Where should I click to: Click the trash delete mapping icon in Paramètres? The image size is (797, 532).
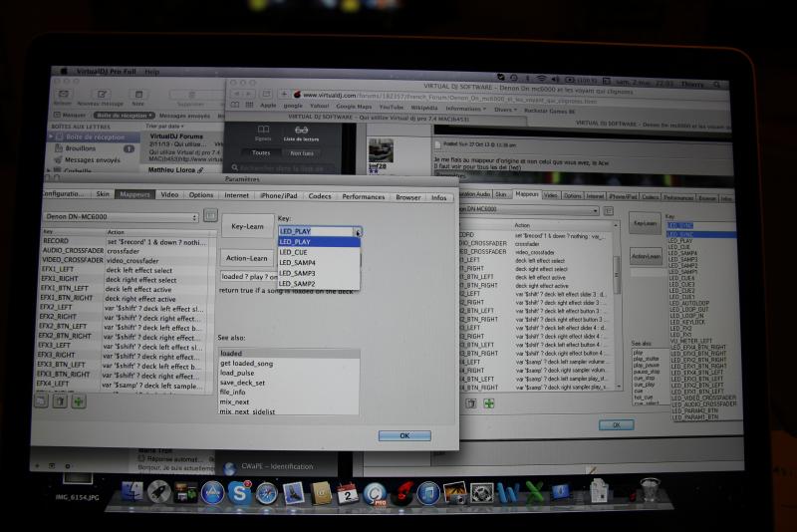(60, 401)
